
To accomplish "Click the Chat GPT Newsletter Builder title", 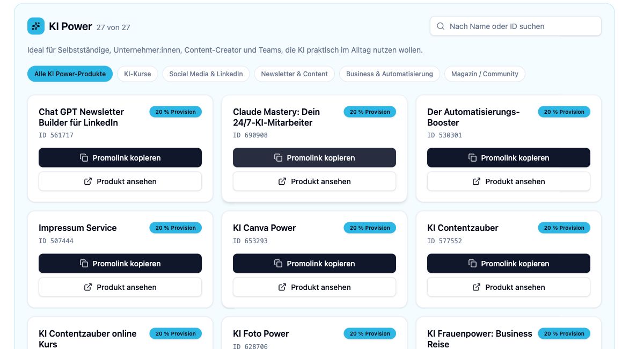I will point(81,117).
